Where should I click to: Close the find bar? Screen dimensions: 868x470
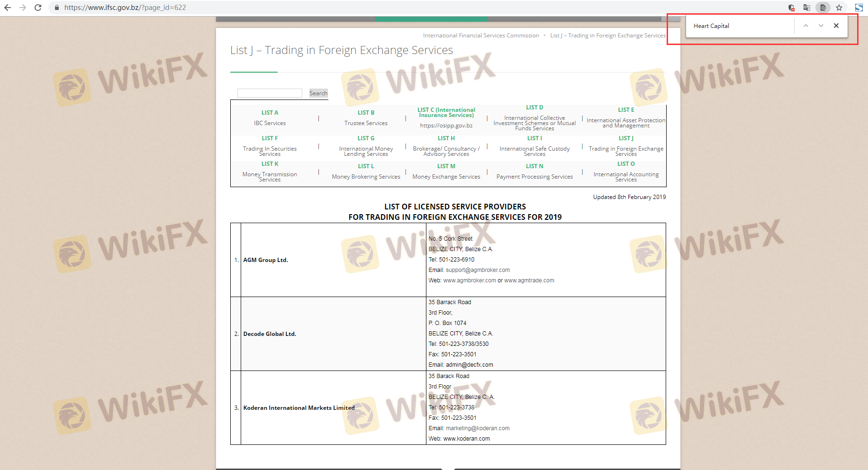pos(836,26)
